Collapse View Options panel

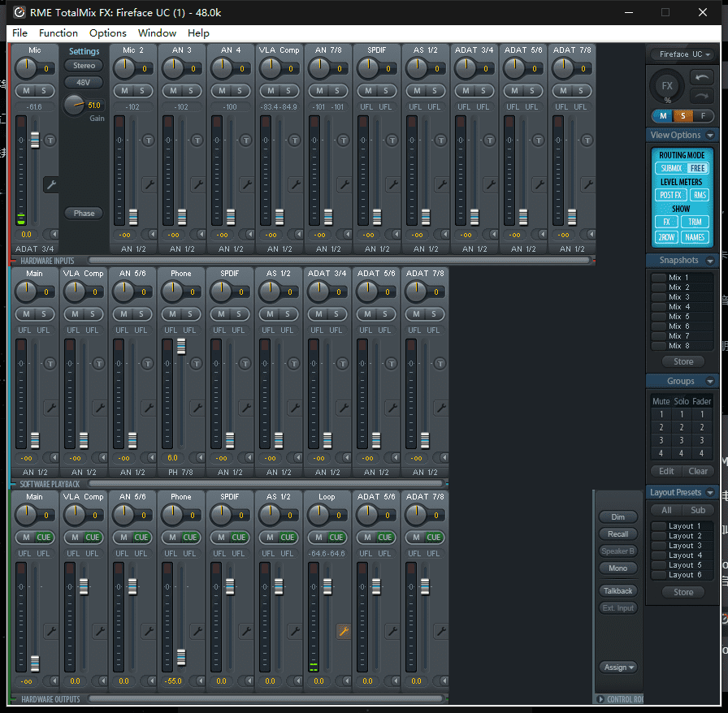(710, 135)
